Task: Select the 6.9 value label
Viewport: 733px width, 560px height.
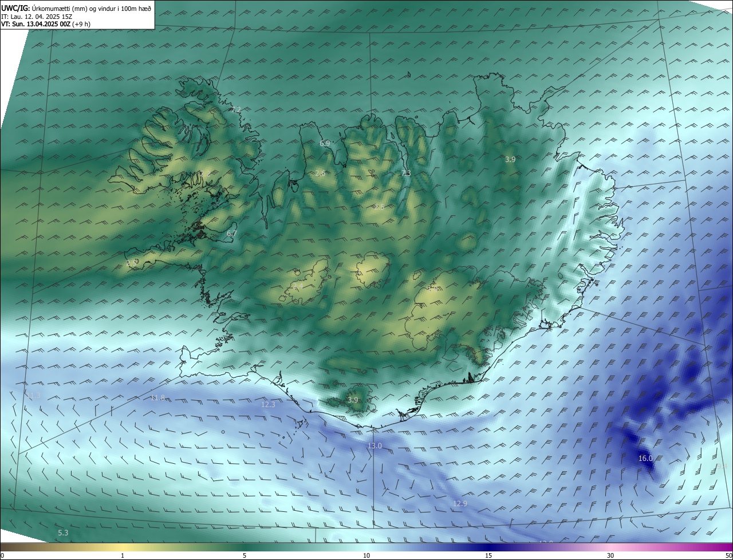Action: pos(325,143)
